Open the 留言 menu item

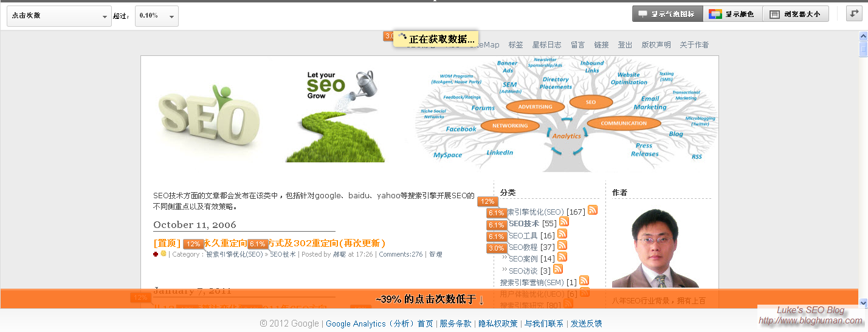(578, 45)
